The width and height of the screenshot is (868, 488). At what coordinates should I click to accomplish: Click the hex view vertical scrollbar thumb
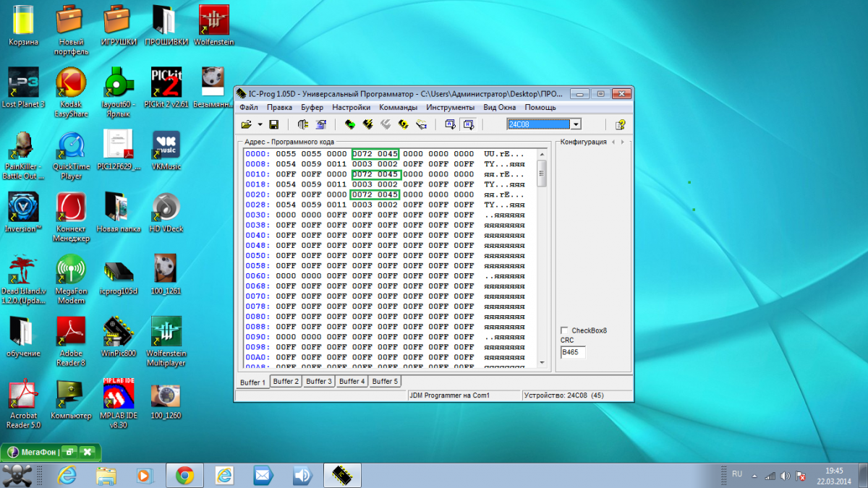coord(542,174)
